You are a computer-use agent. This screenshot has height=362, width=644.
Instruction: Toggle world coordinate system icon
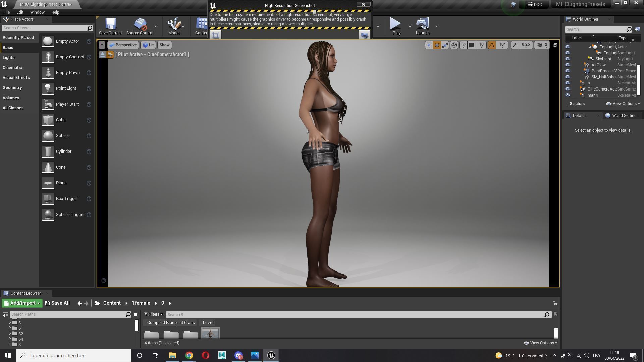coord(454,45)
